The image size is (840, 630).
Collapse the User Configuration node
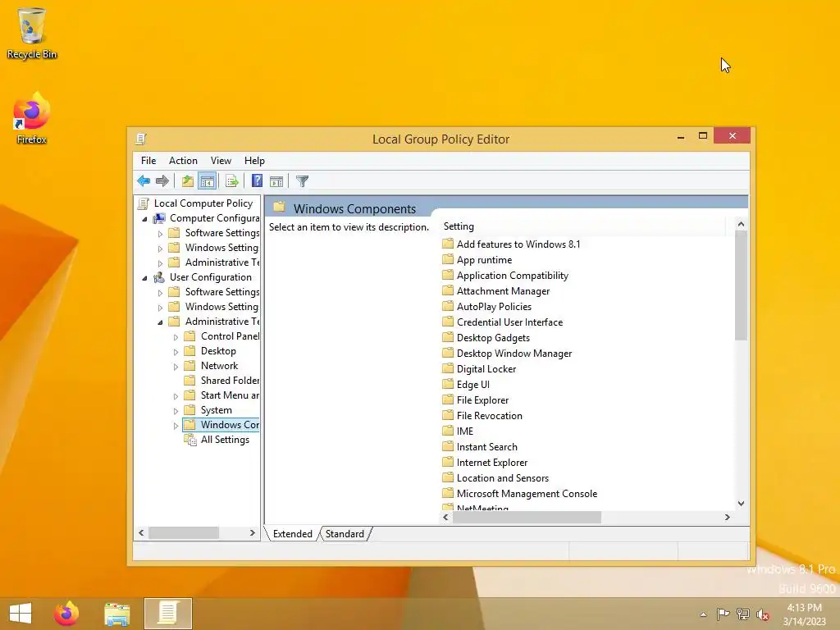point(144,278)
